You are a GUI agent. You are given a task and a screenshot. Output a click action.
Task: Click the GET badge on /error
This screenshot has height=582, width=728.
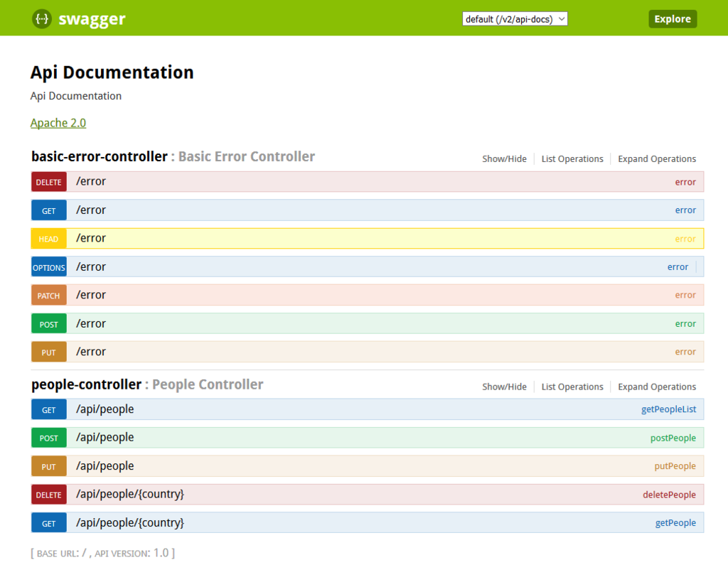click(49, 210)
